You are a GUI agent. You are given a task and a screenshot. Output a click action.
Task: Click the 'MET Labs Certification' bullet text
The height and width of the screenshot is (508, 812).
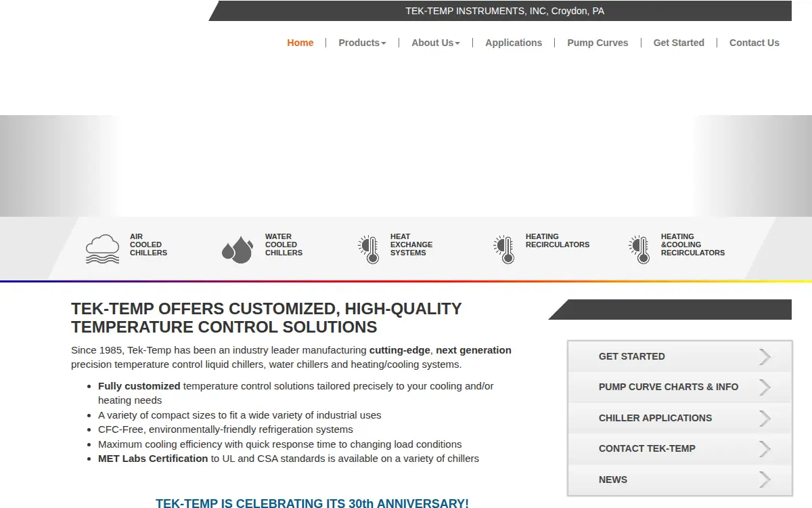click(153, 459)
